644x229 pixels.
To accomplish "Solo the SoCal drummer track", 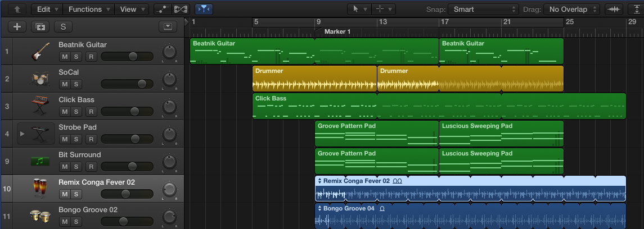I will pyautogui.click(x=76, y=84).
